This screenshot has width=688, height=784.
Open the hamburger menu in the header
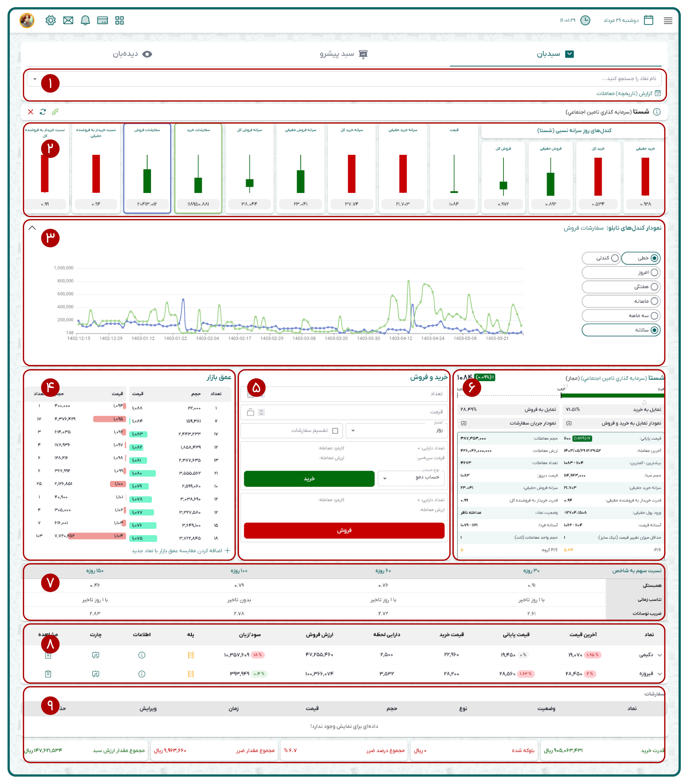click(x=668, y=21)
